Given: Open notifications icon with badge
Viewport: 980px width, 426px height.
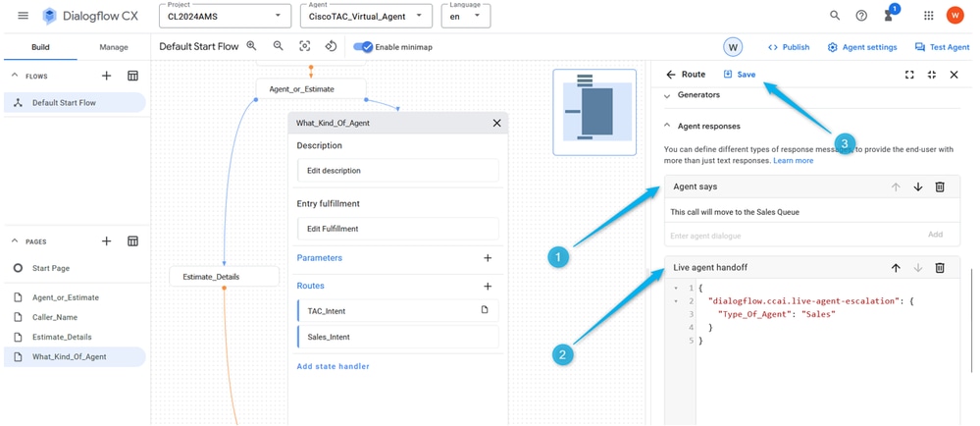Looking at the screenshot, I should click(x=890, y=14).
